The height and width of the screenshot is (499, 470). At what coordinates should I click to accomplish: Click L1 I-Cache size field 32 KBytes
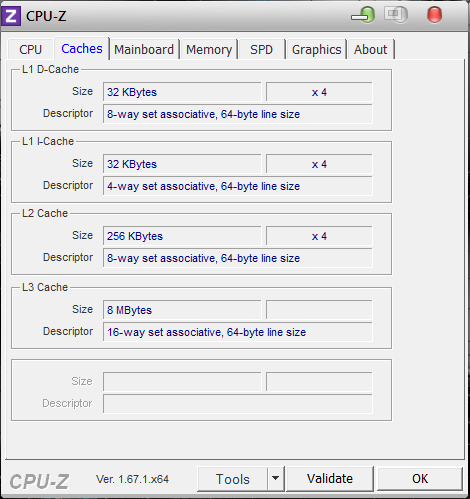tap(182, 164)
